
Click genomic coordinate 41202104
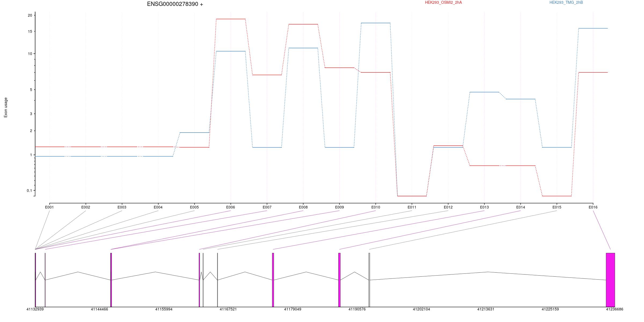(x=422, y=309)
